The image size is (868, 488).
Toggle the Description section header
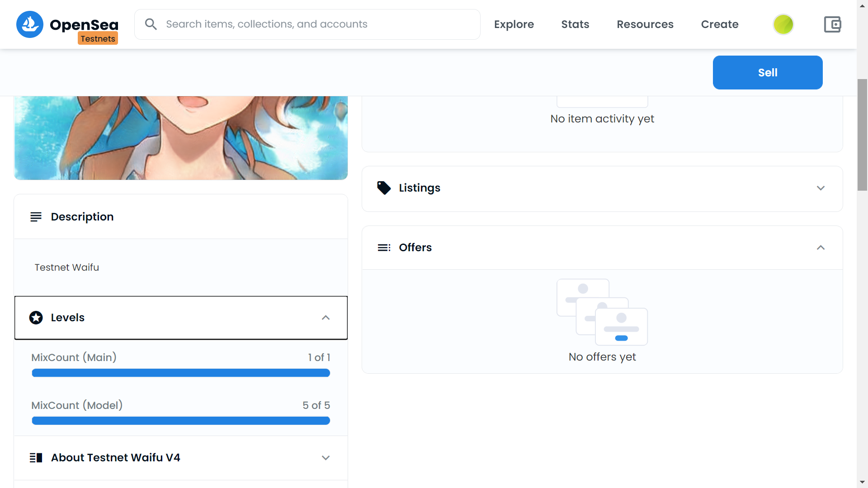tap(181, 217)
